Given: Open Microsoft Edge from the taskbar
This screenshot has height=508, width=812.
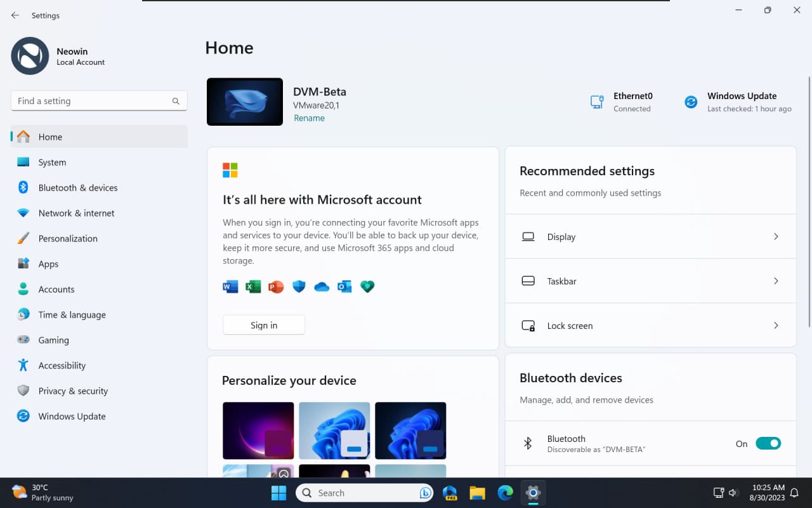Looking at the screenshot, I should 505,493.
